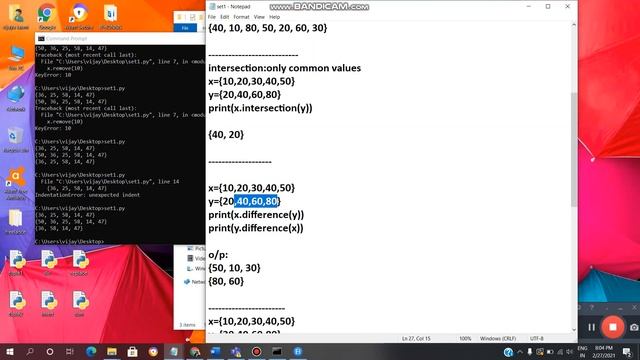Open the globe network desktop icon
The image size is (640, 360).
(x=16, y=98)
